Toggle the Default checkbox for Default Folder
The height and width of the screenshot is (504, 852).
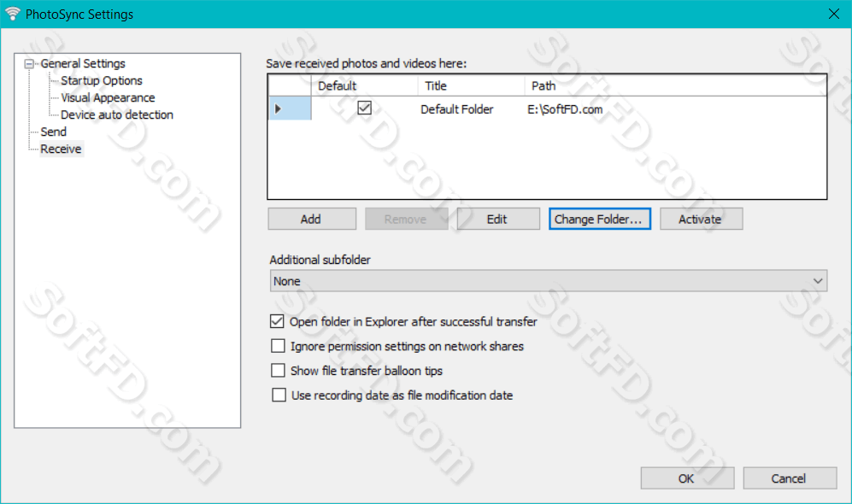pyautogui.click(x=364, y=108)
